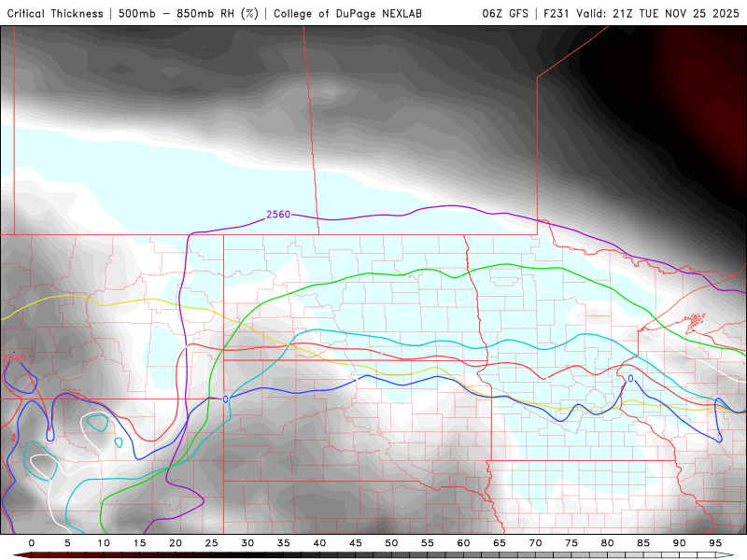Screen dimensions: 747x560
Task: Click the "College of DuPage NEXLAB" text
Action: coord(347,13)
